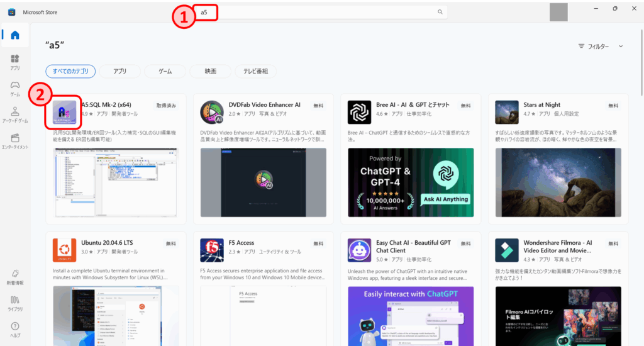This screenshot has width=644, height=346.
Task: Open the アーケードゲーム section in the sidebar
Action: 15,115
